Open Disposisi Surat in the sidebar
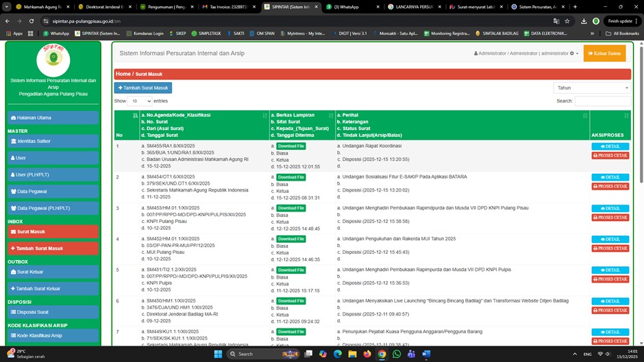 [53, 312]
